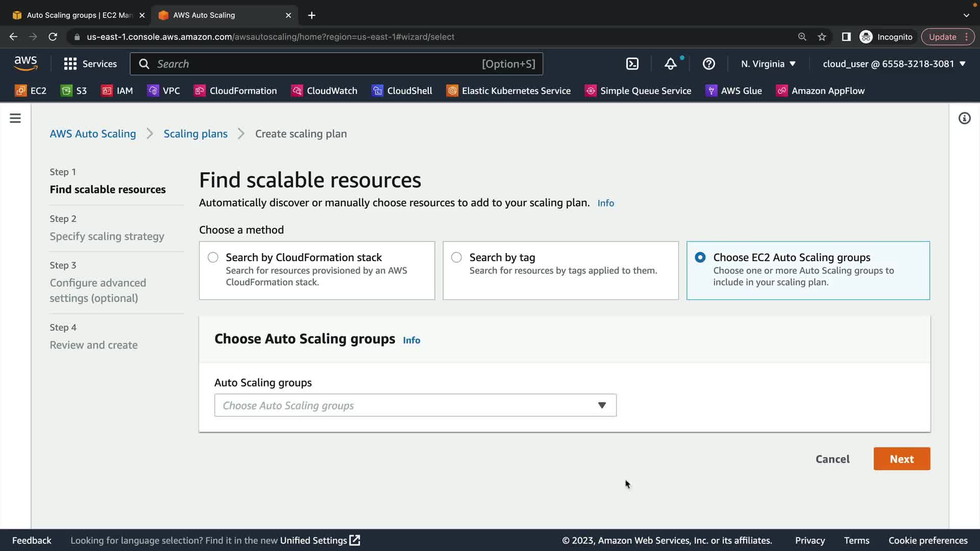Select the Search by tag radio option

click(456, 258)
